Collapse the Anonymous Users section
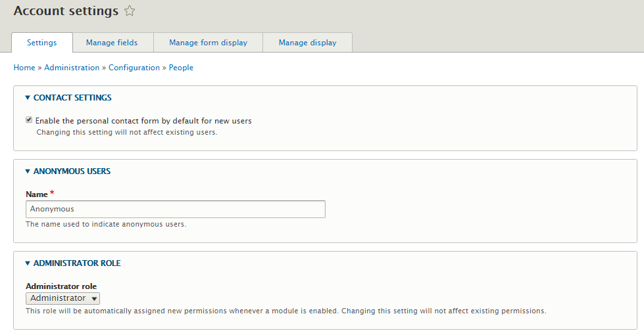644x335 pixels. (x=68, y=171)
